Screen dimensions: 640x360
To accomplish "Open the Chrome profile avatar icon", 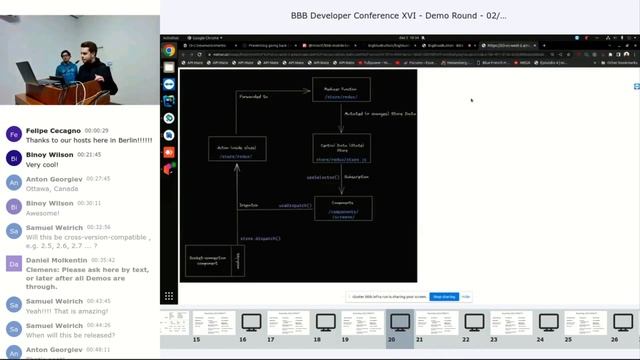I will pos(627,54).
